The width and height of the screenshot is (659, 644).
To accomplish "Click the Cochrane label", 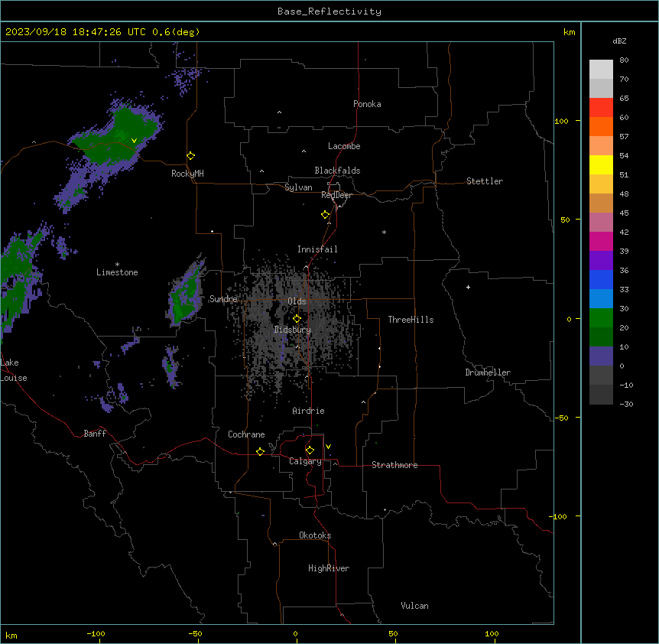I will [x=246, y=434].
